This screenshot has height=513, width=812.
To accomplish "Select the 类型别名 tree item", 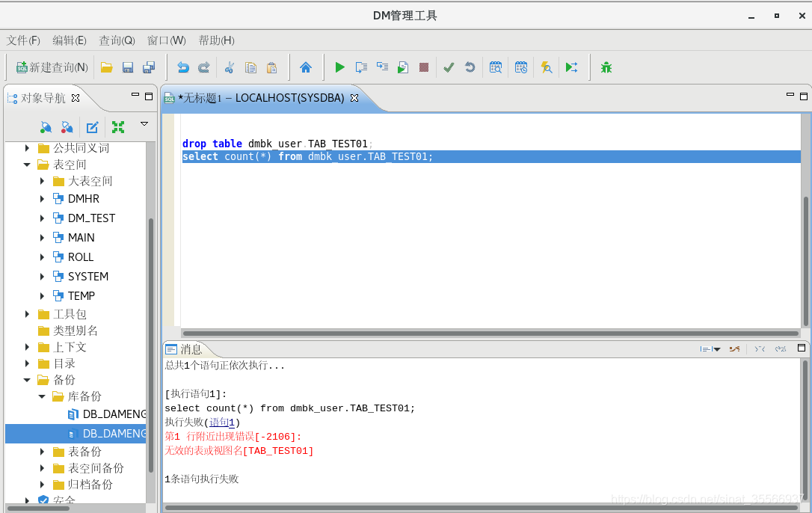I will coord(75,331).
